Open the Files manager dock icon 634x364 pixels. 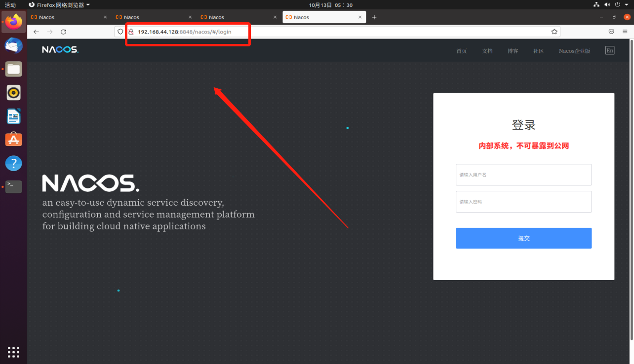point(14,69)
